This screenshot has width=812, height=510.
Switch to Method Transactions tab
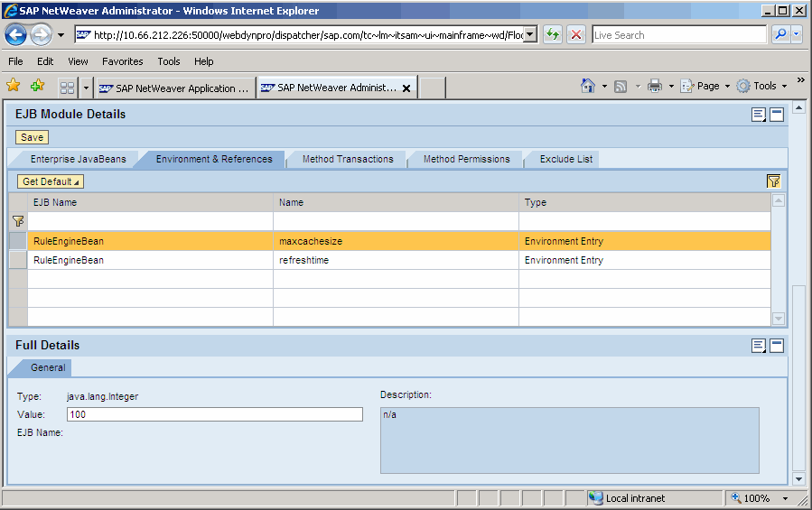pyautogui.click(x=348, y=159)
